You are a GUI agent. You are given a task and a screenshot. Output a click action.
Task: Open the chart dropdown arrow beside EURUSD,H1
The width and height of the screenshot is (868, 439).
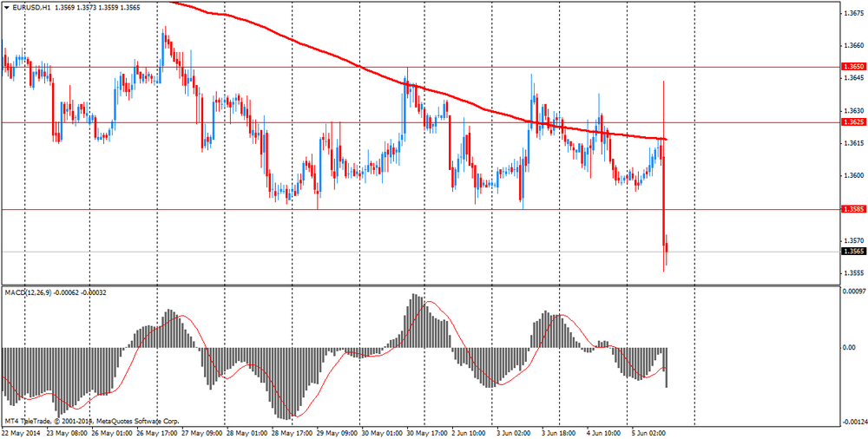6,7
